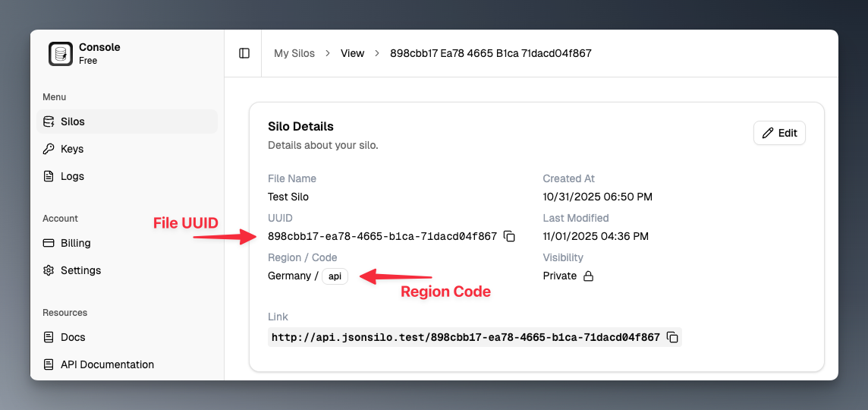Select the silo link URL text

coord(466,337)
